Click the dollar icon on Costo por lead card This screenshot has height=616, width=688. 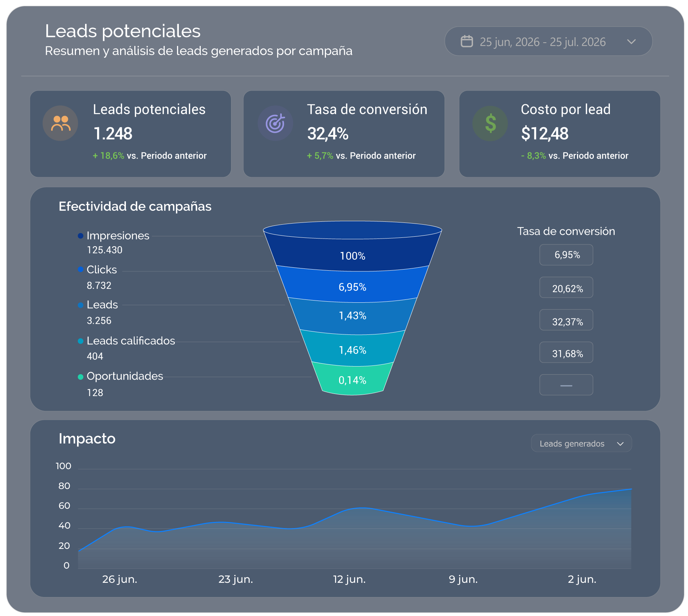pyautogui.click(x=490, y=123)
